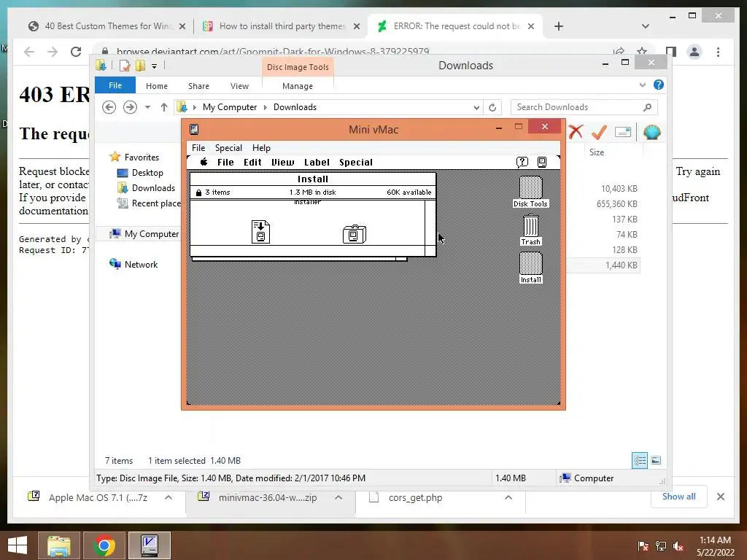Image resolution: width=747 pixels, height=560 pixels.
Task: Switch to the 40 Best Custom Themes tab
Action: tap(108, 26)
